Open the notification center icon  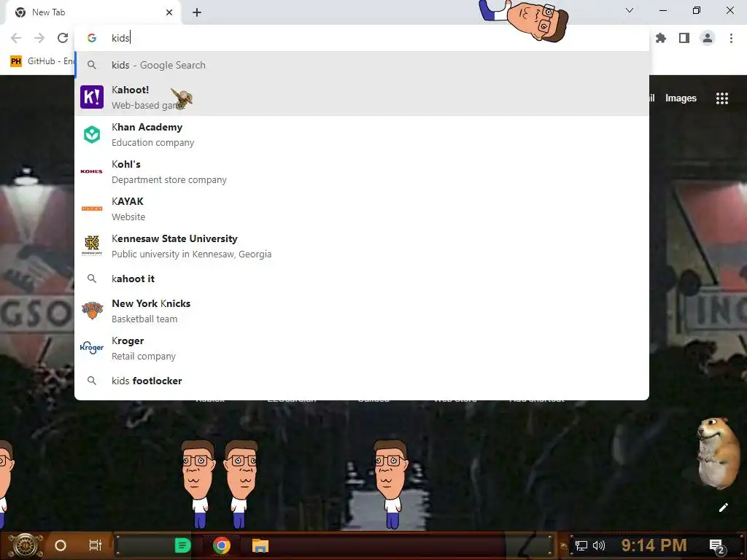tap(717, 547)
